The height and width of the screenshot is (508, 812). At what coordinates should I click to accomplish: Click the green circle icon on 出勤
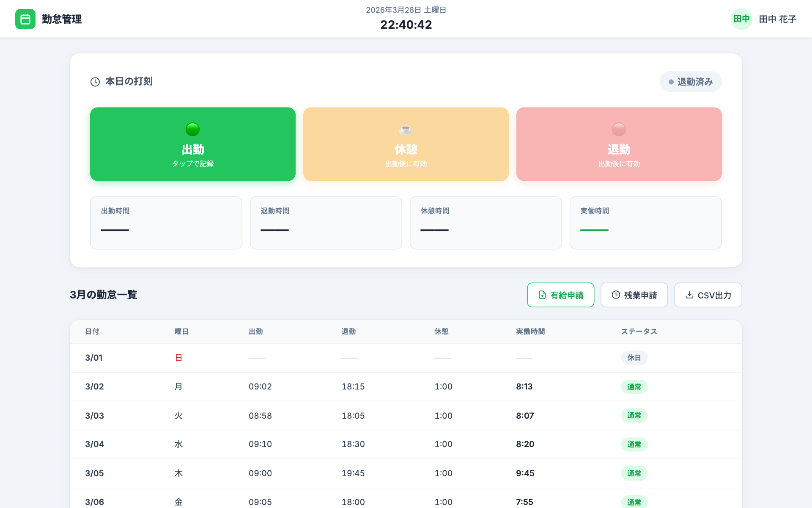coord(192,129)
